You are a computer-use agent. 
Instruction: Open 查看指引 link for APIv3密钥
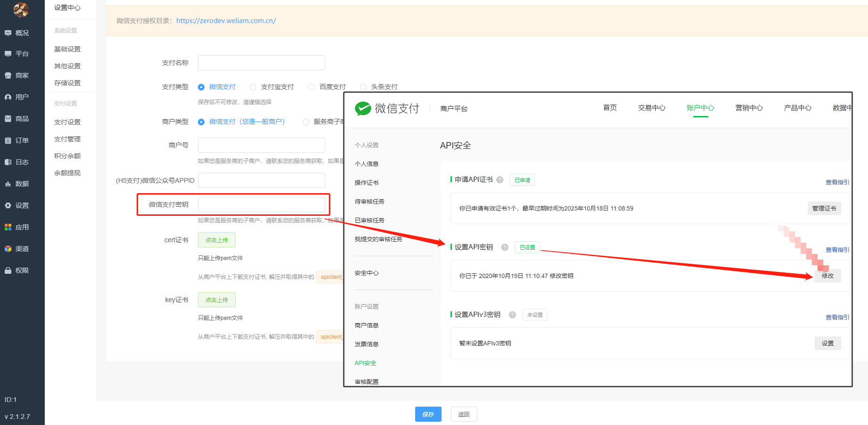837,317
